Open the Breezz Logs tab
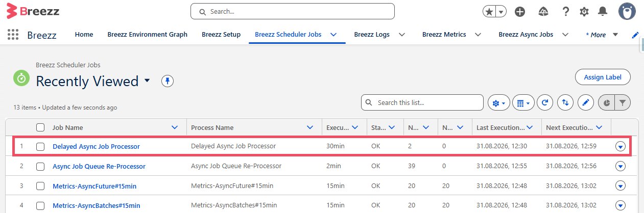This screenshot has height=213, width=644. pyautogui.click(x=372, y=35)
